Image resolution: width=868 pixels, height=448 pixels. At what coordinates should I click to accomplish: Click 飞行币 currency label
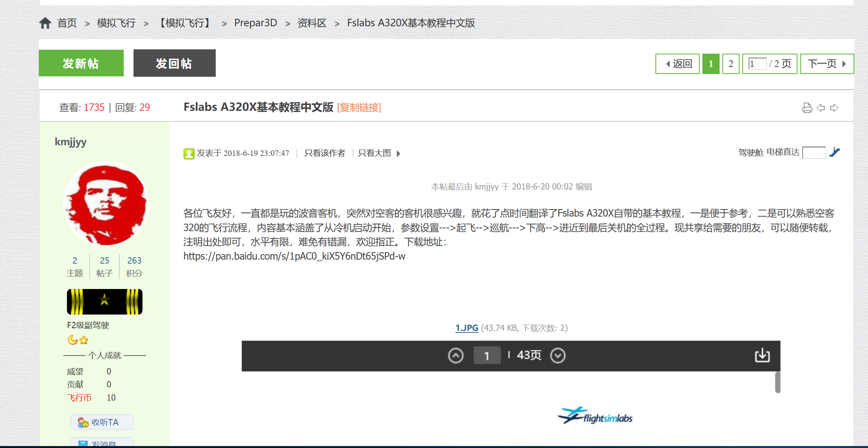79,398
